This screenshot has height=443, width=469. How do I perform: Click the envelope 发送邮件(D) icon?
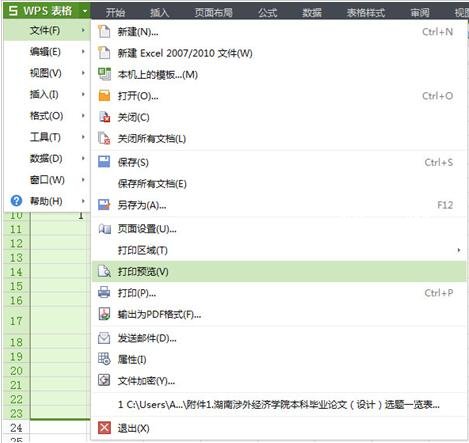[x=104, y=338]
